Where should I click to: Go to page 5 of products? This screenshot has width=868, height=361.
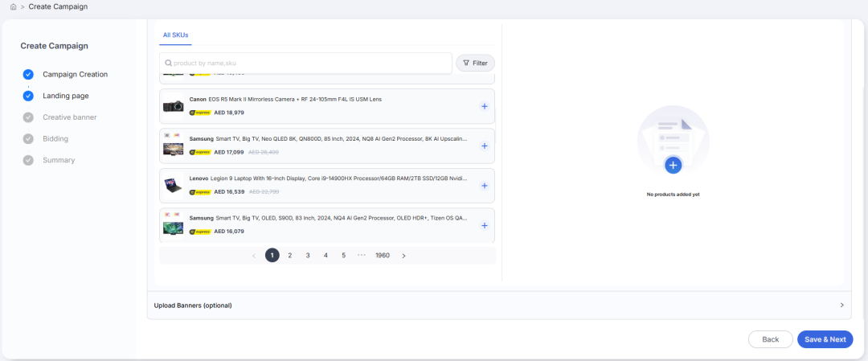(x=344, y=255)
